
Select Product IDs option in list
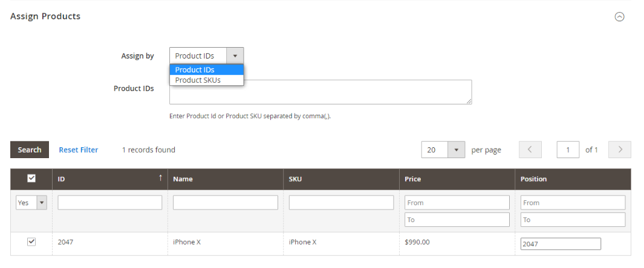click(206, 70)
